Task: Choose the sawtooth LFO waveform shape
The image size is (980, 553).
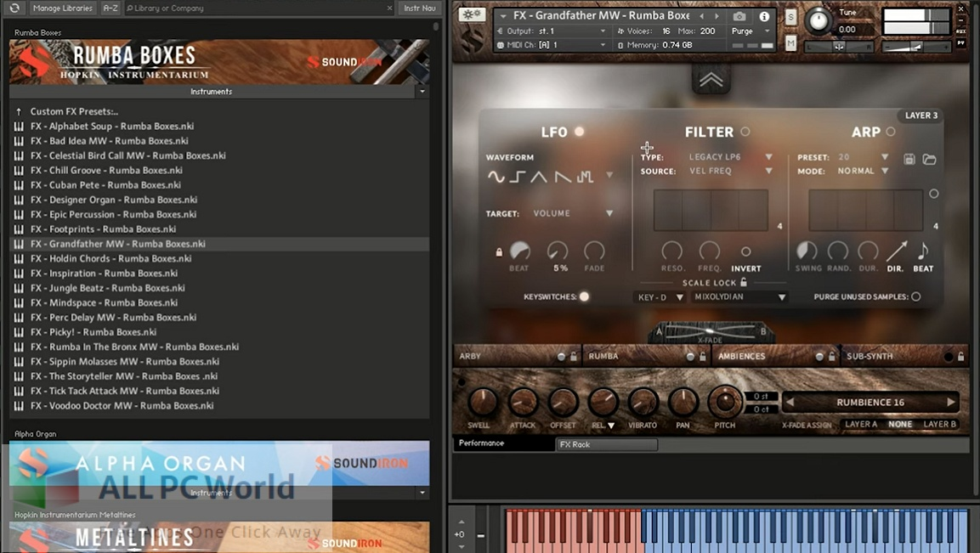Action: point(563,177)
